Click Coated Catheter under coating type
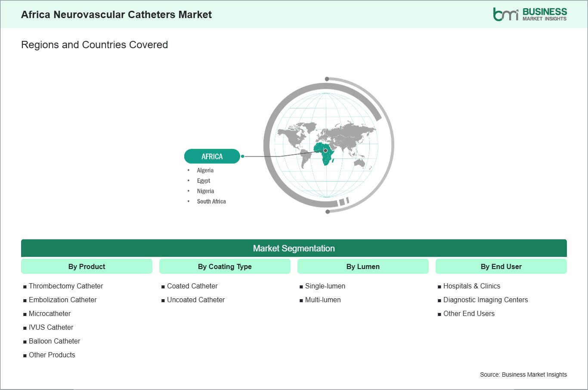Viewport: 588px width, 390px height. coord(192,286)
